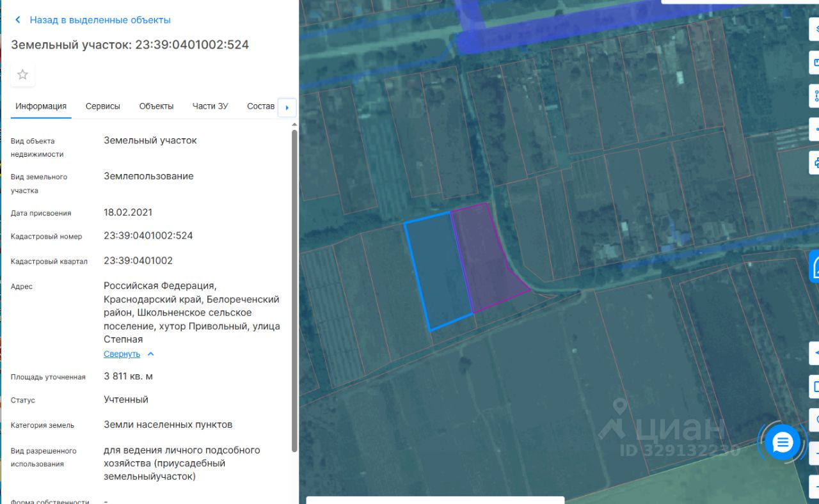The height and width of the screenshot is (504, 819).
Task: Open the "Состав" tab
Action: (261, 106)
